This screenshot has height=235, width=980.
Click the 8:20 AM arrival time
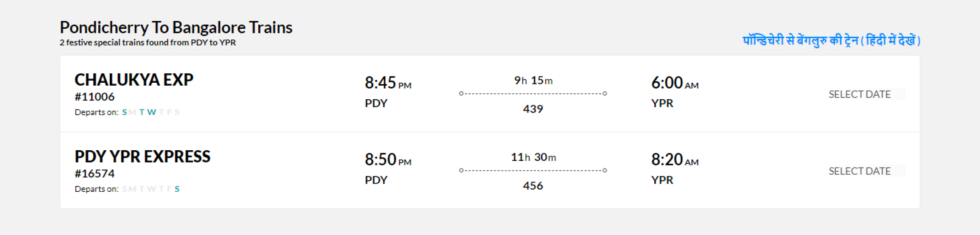(674, 159)
